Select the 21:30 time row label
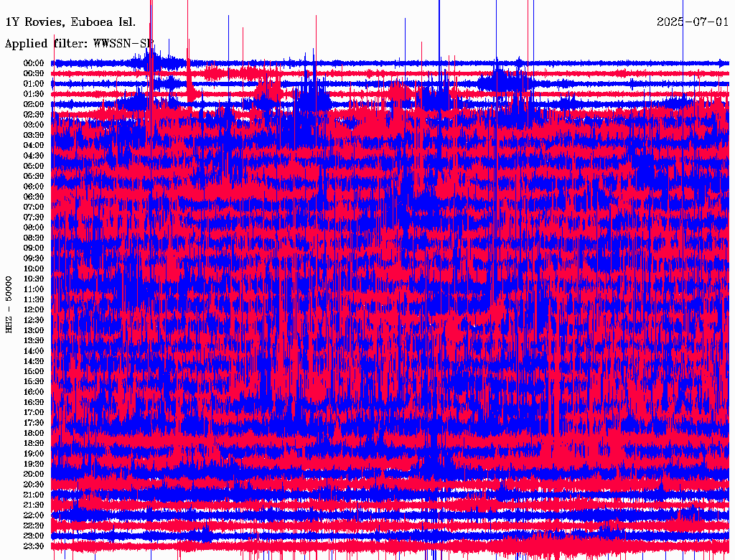This screenshot has width=735, height=560. click(x=34, y=505)
